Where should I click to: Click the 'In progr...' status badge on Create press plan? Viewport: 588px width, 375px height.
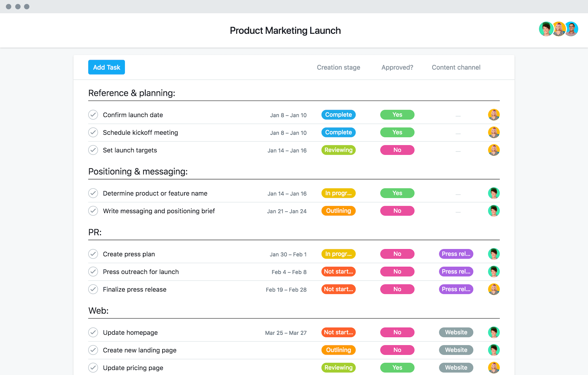pyautogui.click(x=338, y=254)
